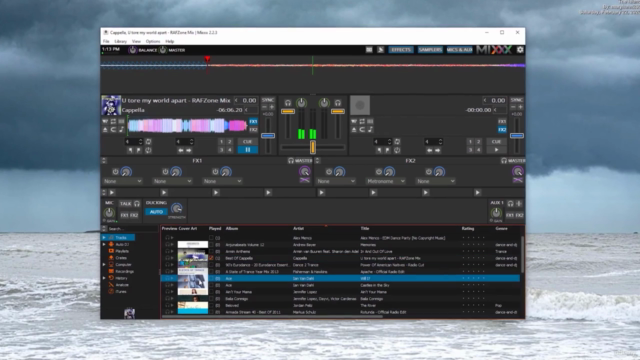Expand the Auto DJ tree item

point(104,244)
